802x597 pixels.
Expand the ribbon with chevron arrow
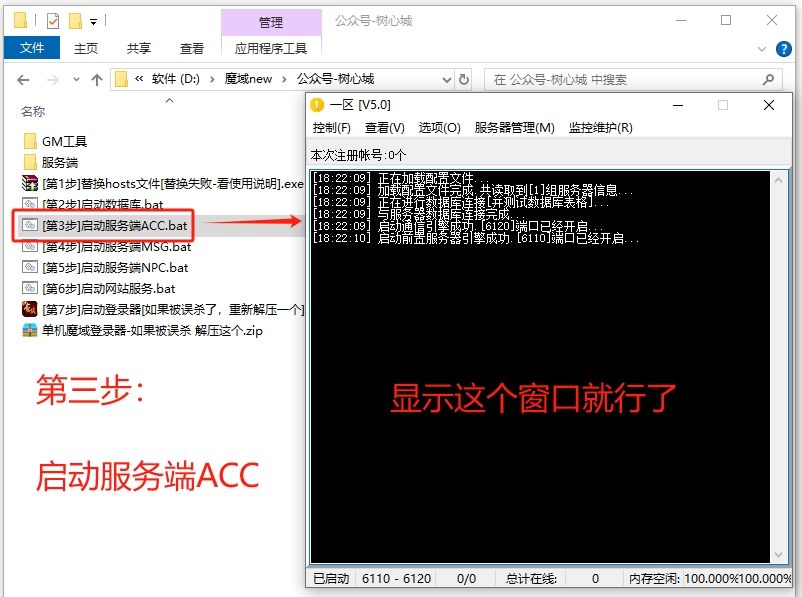[762, 49]
